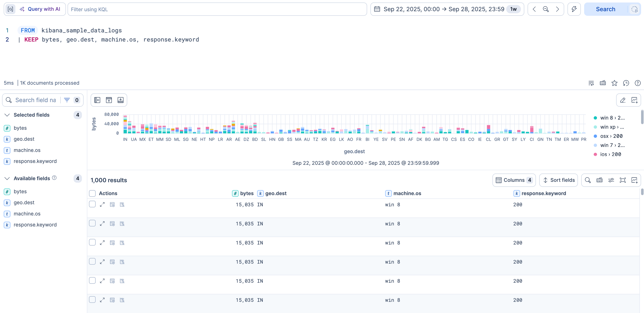Open the background search lightning icon
Image resolution: width=644 pixels, height=313 pixels.
[x=574, y=9]
